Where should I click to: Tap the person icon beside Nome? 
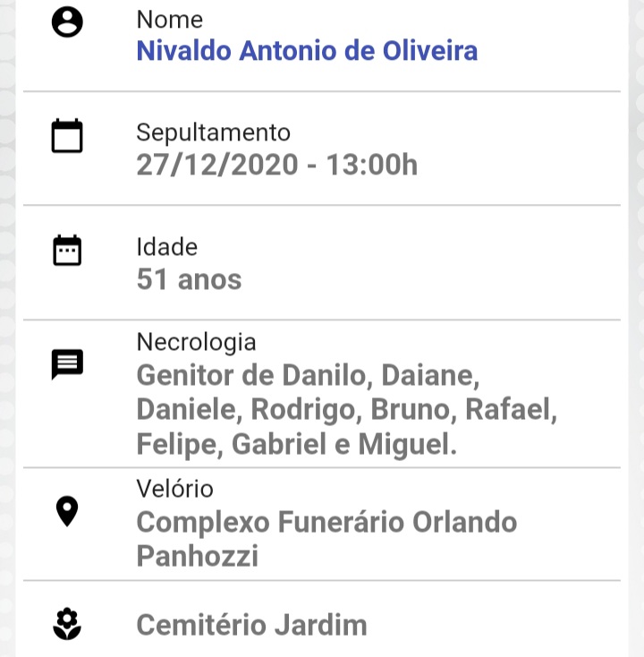click(67, 22)
